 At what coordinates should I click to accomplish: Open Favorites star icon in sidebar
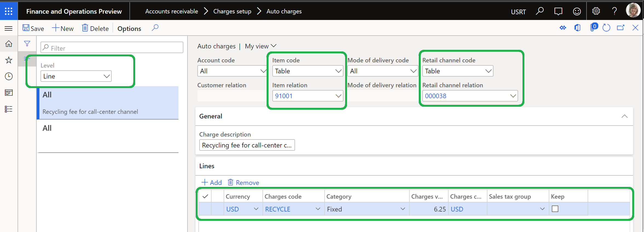pyautogui.click(x=9, y=60)
